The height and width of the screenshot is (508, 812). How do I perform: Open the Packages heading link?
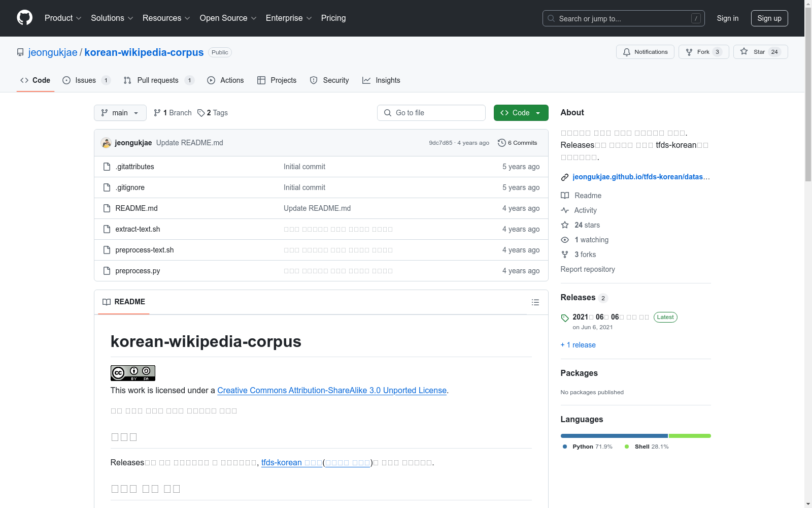[x=579, y=373]
